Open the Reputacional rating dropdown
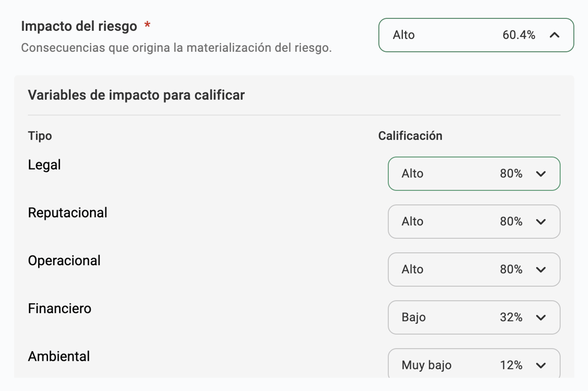 [x=474, y=221]
